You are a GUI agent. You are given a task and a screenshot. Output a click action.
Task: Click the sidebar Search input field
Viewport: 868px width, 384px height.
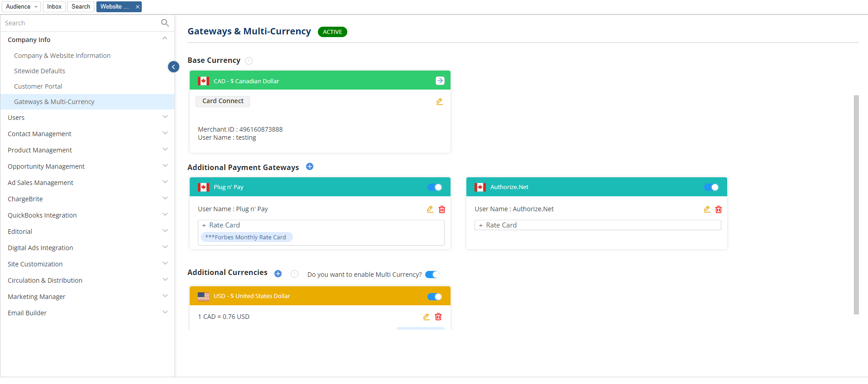(82, 23)
